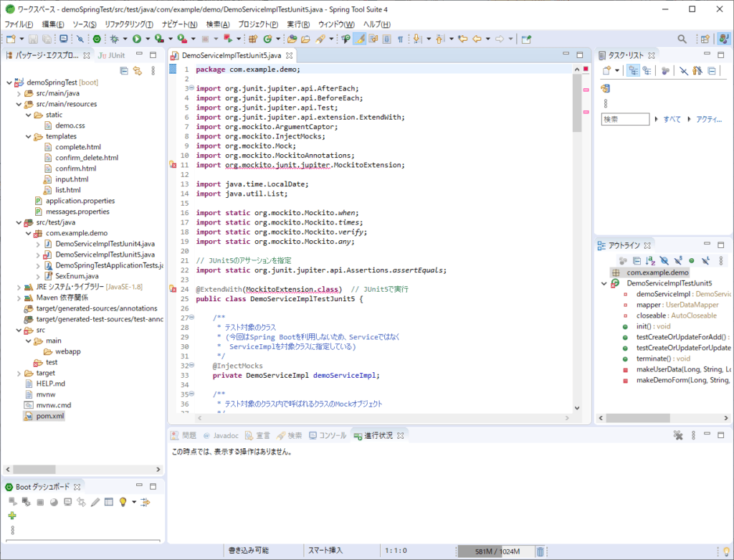Screen dimensions: 734x560
Task: Open a terminal with the monitor toolbar icon
Action: coord(63,39)
